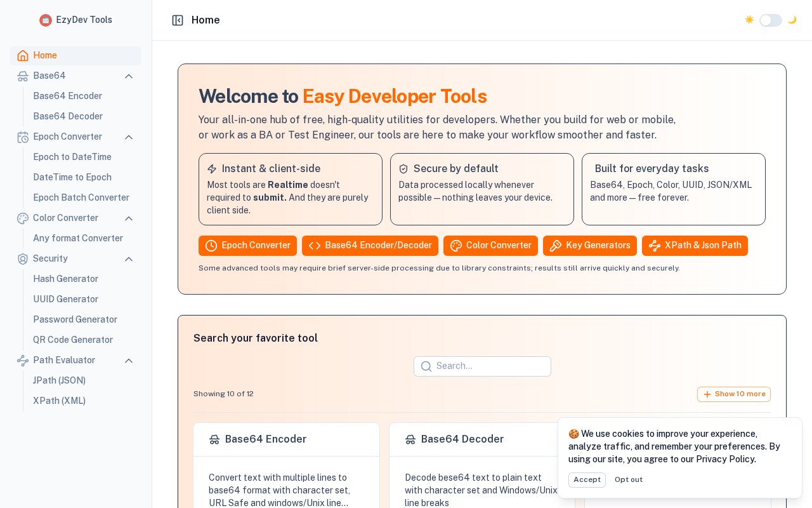This screenshot has width=812, height=508.
Task: Click the Security shield icon in sidebar
Action: pos(23,259)
